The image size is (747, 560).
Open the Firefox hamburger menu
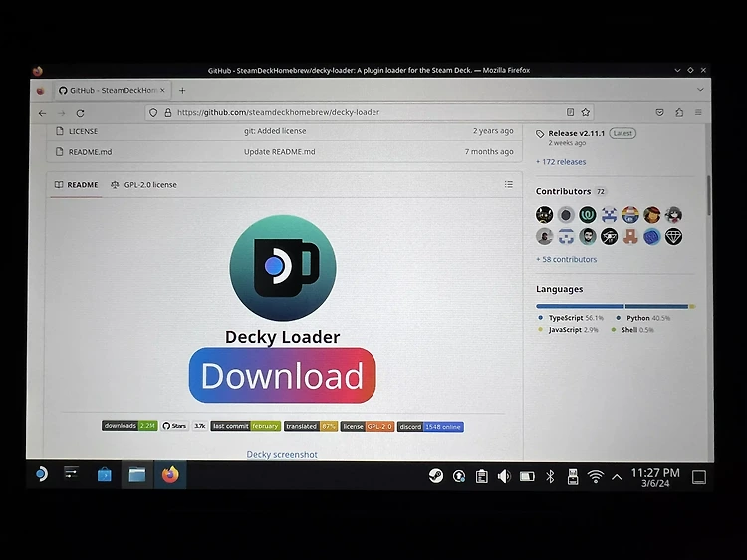click(x=698, y=112)
